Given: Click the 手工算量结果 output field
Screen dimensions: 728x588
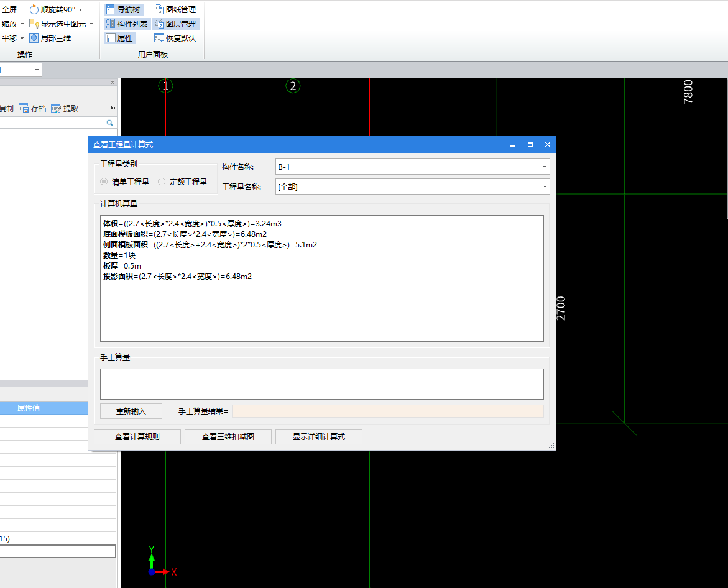Looking at the screenshot, I should point(388,411).
